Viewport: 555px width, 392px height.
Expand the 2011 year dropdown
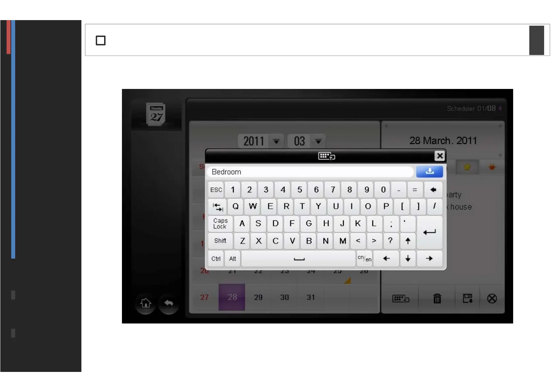277,141
